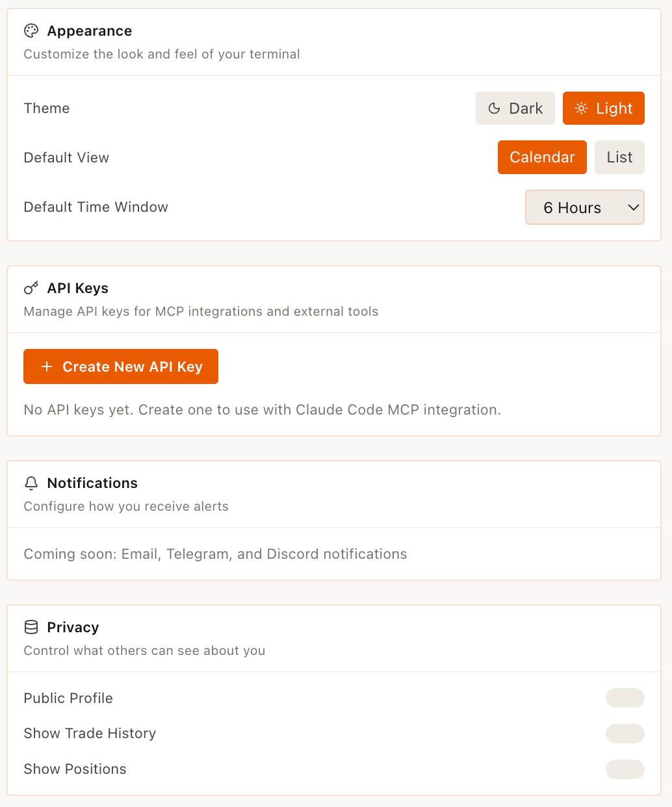Viewport: 672px width, 807px height.
Task: Click the API Keys section heading text
Action: pyautogui.click(x=78, y=288)
